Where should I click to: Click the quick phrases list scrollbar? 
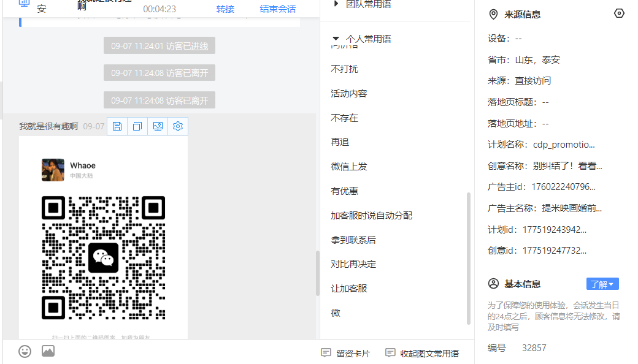click(468, 259)
